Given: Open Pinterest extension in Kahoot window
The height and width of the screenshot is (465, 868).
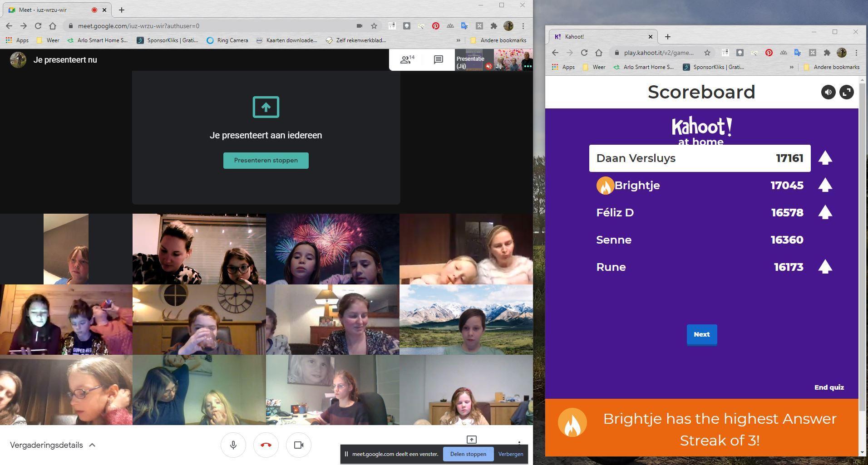Looking at the screenshot, I should [x=769, y=53].
